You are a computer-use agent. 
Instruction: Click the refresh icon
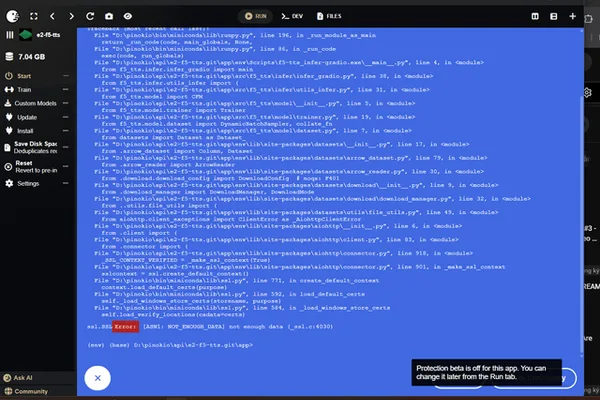tap(90, 16)
